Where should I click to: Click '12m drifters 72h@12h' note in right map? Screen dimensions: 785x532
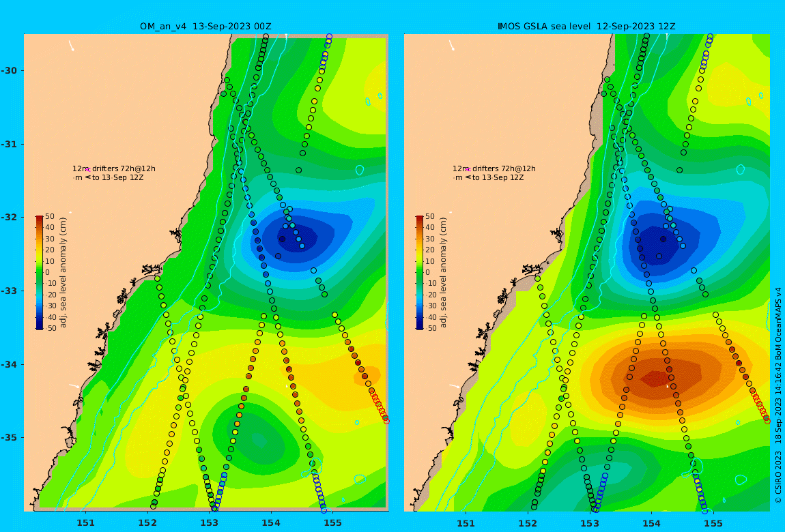(494, 169)
